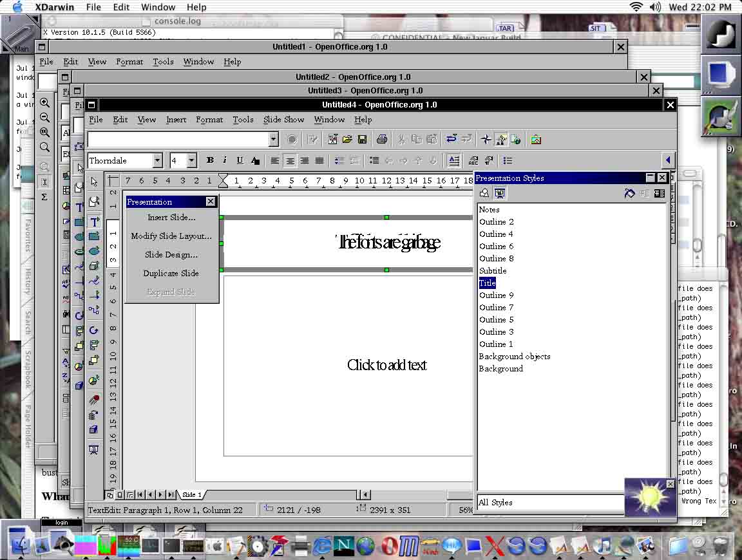Viewport: 742px width, 560px height.
Task: Save the presentation with the floppy disk icon
Action: tap(362, 140)
